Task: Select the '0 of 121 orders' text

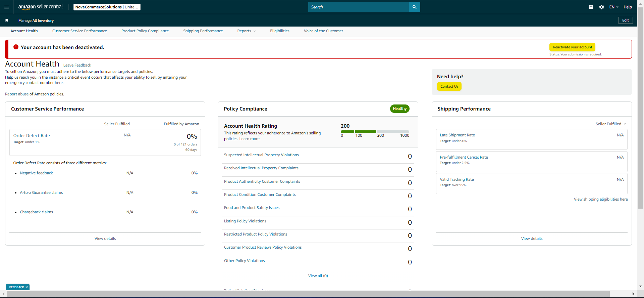Action: pyautogui.click(x=185, y=144)
